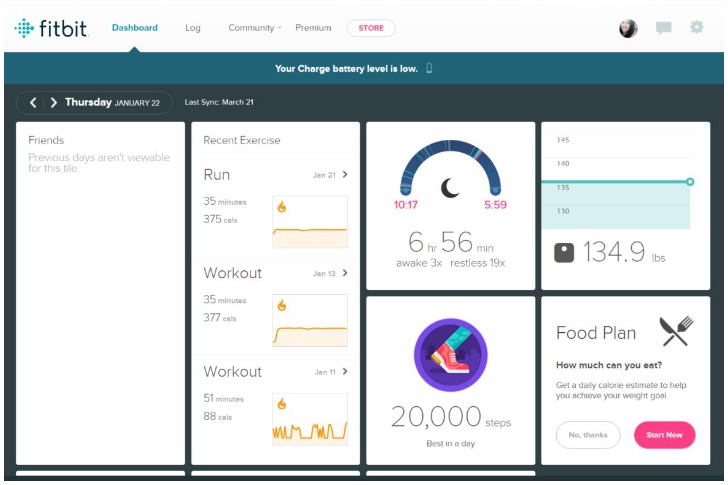Click the 88 cals workout value
The image size is (728, 485).
[x=217, y=416]
